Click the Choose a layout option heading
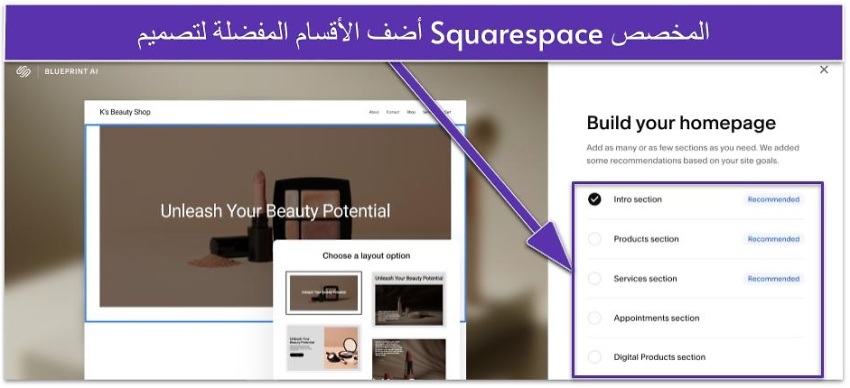Viewport: 850px width, 388px height. coord(366,255)
